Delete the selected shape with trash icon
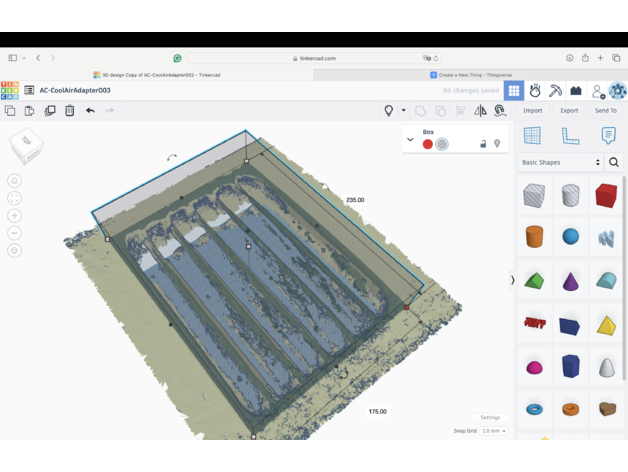The height and width of the screenshot is (472, 628). tap(70, 111)
